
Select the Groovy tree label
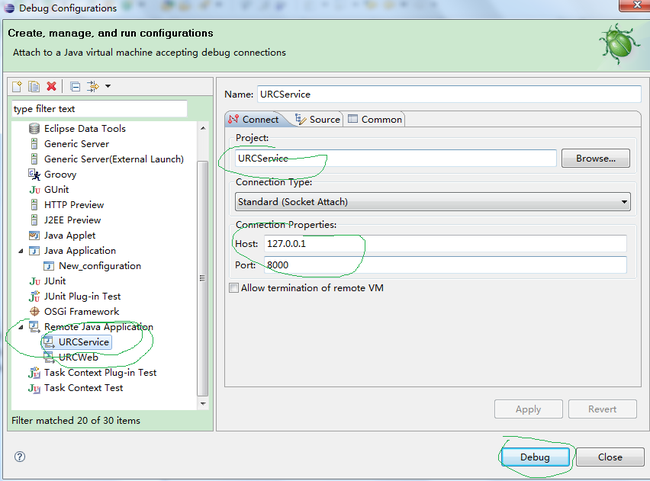pyautogui.click(x=61, y=174)
